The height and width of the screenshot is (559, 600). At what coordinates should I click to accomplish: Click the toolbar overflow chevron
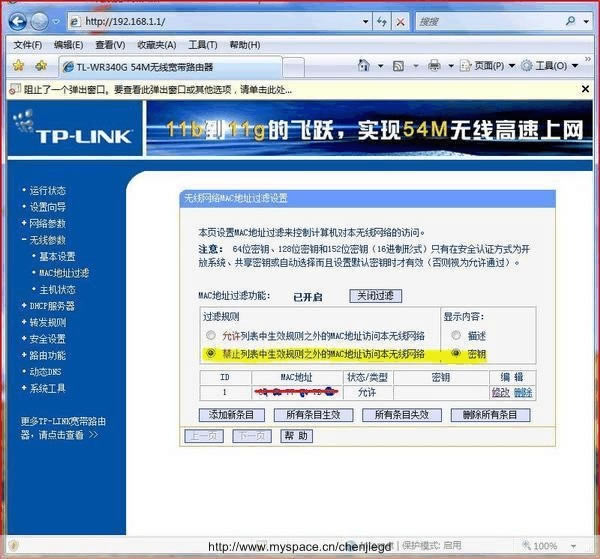pyautogui.click(x=588, y=59)
